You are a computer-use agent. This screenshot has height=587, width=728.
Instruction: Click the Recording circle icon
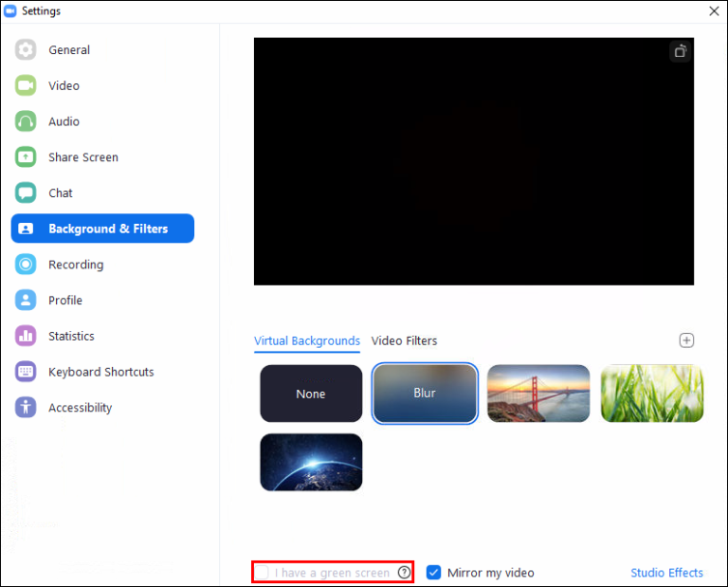point(26,265)
